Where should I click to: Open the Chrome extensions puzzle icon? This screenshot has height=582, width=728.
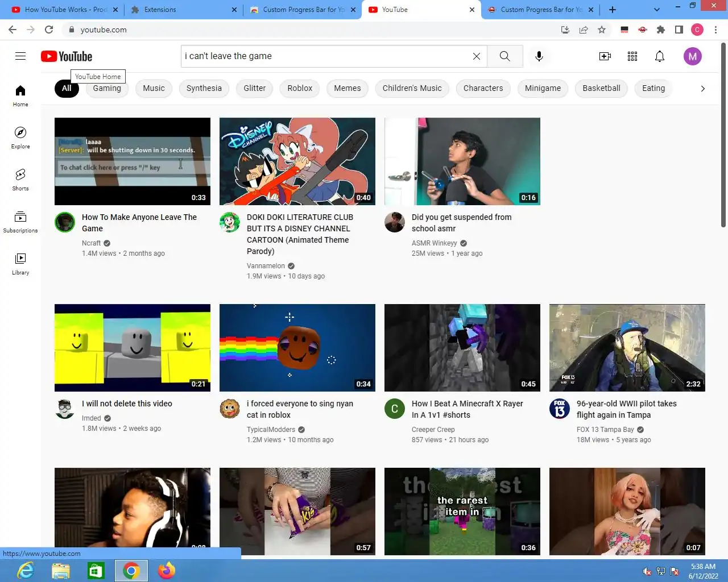(x=661, y=30)
